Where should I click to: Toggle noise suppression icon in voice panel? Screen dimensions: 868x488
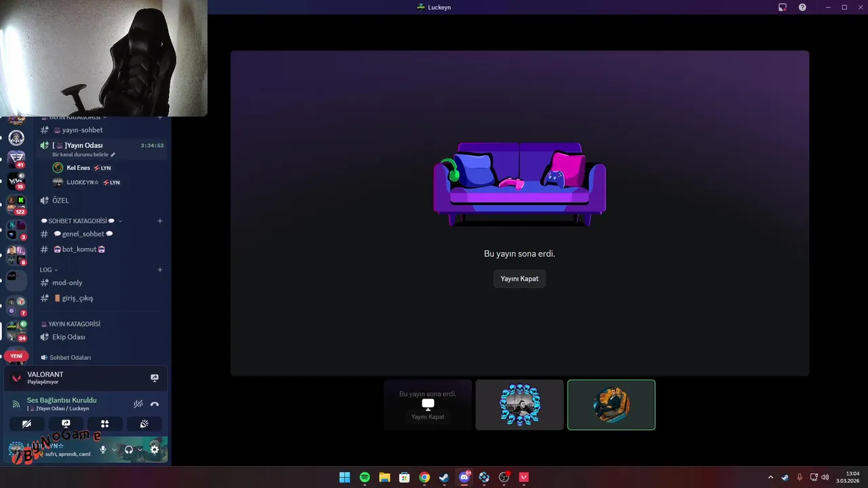[x=138, y=404]
